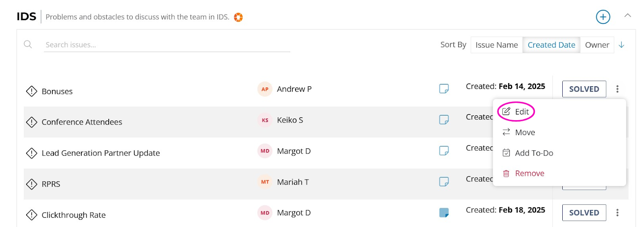The image size is (644, 227).
Task: Click the Search issues input field
Action: (x=167, y=45)
